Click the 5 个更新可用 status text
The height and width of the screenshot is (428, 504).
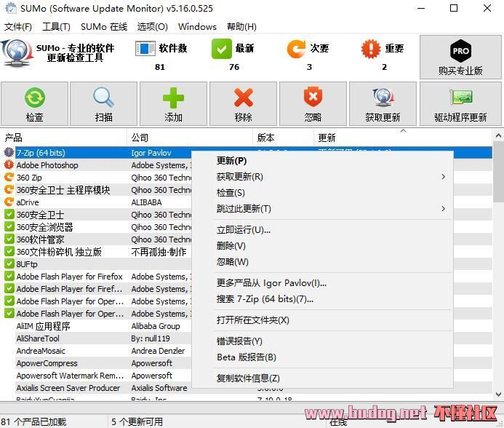coord(137,421)
